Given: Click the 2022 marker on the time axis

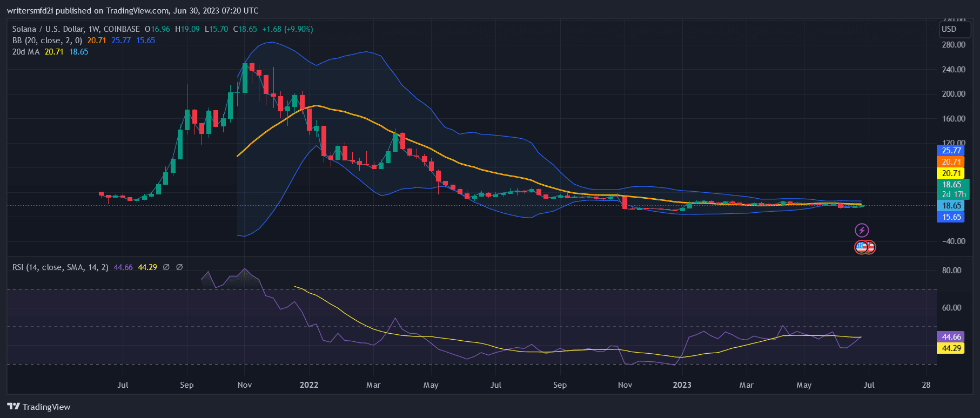Looking at the screenshot, I should [x=309, y=385].
